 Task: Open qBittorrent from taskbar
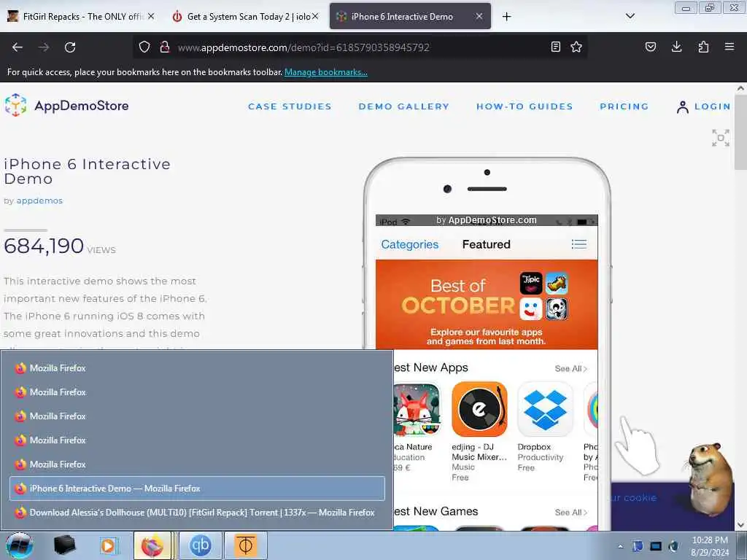pyautogui.click(x=201, y=545)
